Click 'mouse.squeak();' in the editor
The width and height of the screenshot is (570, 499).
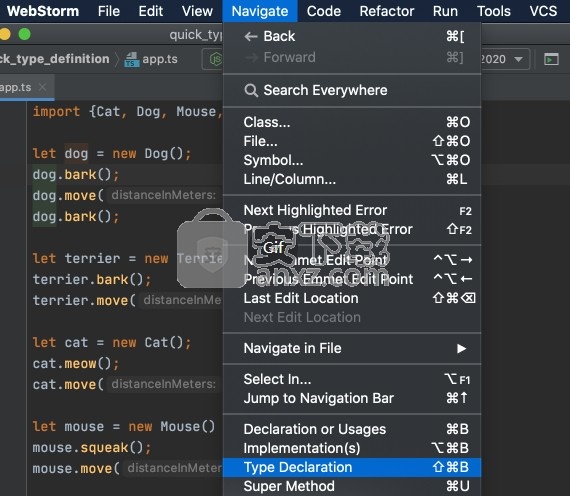click(92, 448)
